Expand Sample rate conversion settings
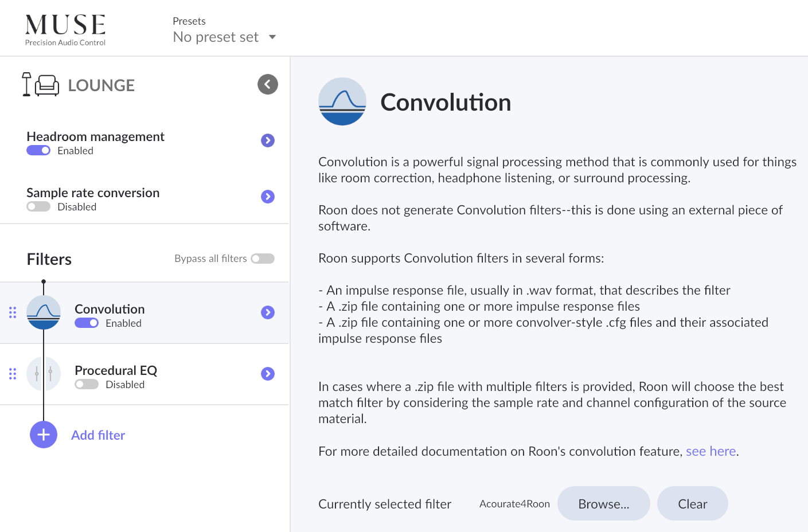The height and width of the screenshot is (532, 808). pos(267,197)
